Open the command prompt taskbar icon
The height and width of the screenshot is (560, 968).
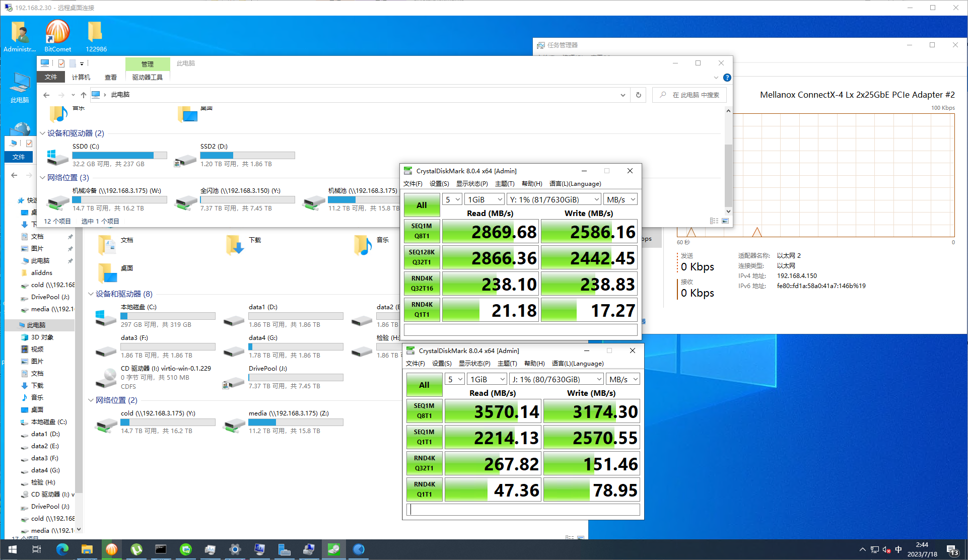161,549
